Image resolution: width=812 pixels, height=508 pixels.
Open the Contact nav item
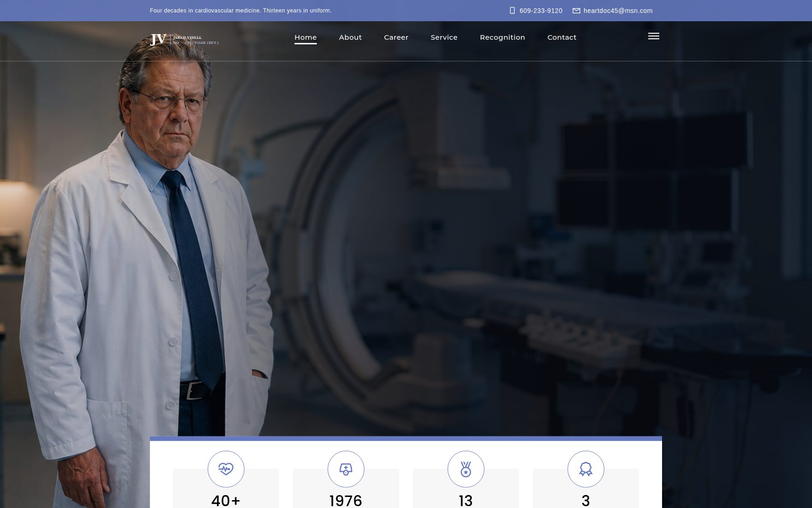[x=561, y=37]
